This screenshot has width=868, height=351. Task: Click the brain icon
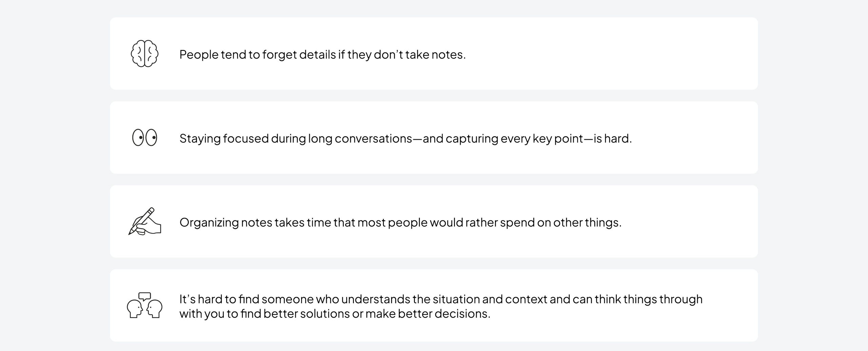[x=145, y=54]
